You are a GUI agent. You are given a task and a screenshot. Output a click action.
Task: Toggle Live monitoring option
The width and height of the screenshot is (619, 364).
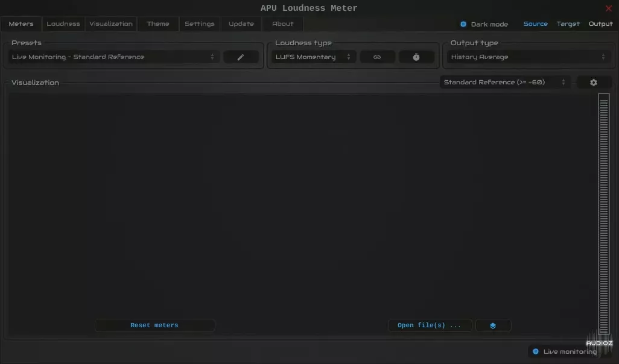tap(565, 351)
